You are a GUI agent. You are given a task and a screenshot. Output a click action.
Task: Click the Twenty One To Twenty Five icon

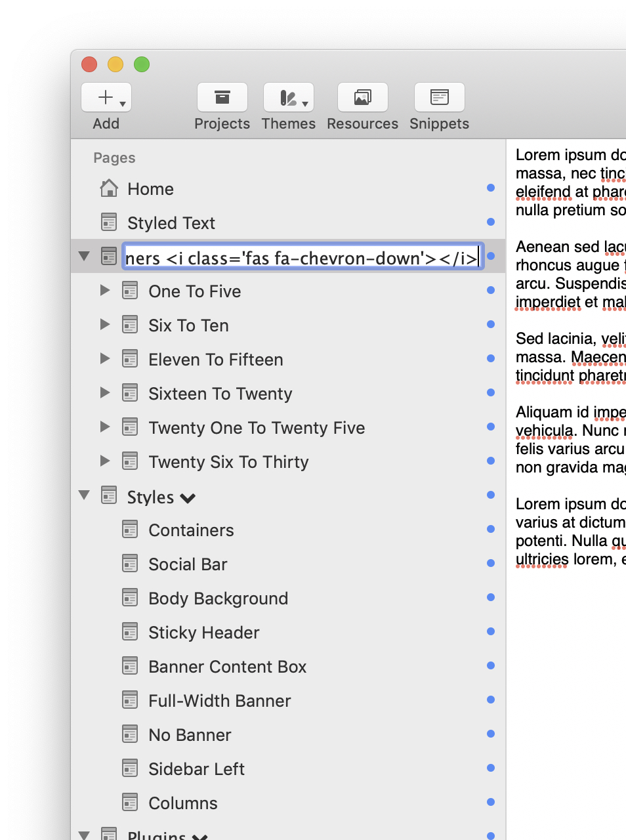[x=130, y=427]
